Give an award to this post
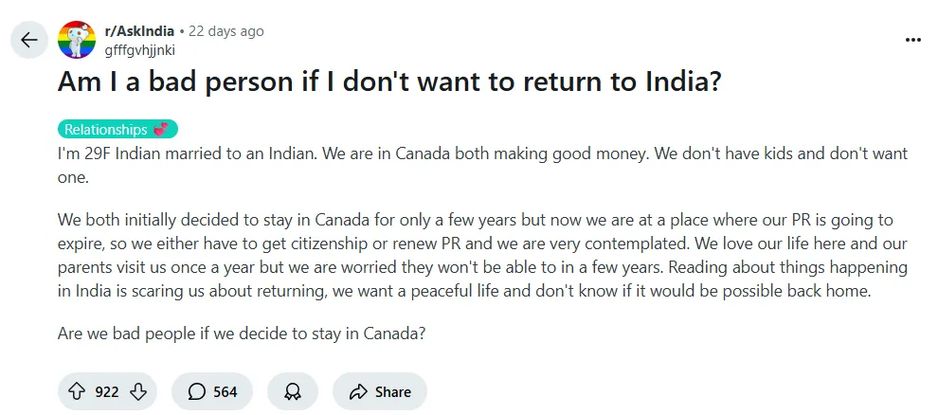938x415 pixels. tap(292, 391)
